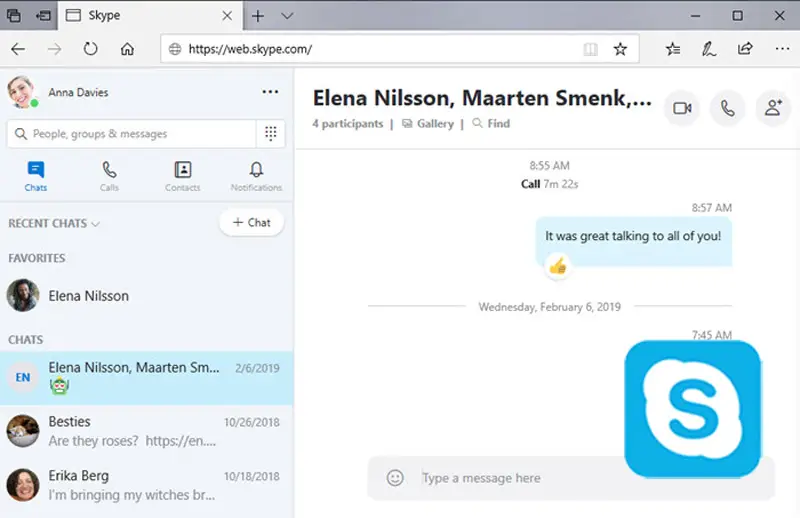Open a new browser tab
This screenshot has height=518, width=800.
pyautogui.click(x=258, y=16)
